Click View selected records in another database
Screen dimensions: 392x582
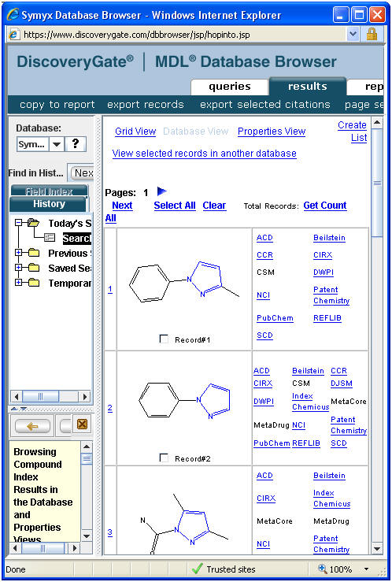coord(205,154)
